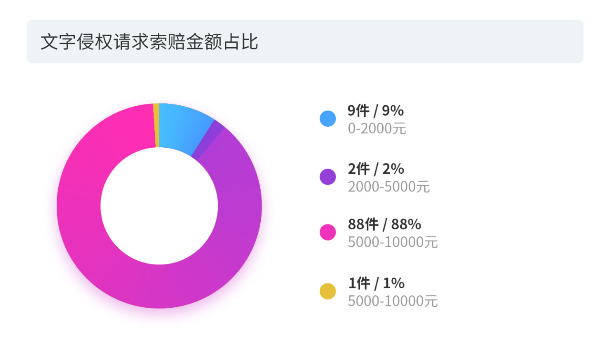Click the blue 0-2000元 legend dot
The image size is (610, 364).
[328, 119]
